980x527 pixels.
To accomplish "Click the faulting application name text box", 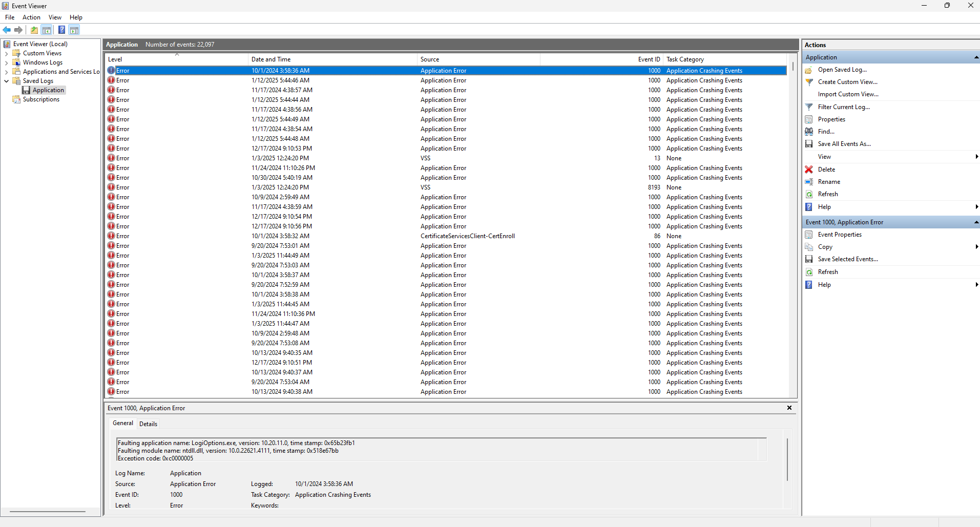I will [x=442, y=450].
